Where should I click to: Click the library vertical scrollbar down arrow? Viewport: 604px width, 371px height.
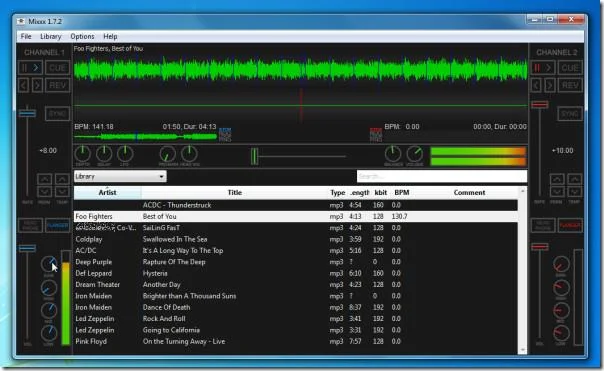point(522,350)
